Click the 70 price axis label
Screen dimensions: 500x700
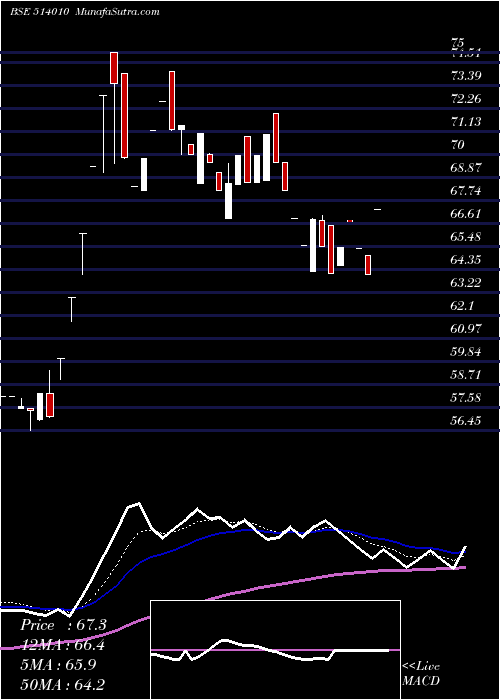(458, 145)
